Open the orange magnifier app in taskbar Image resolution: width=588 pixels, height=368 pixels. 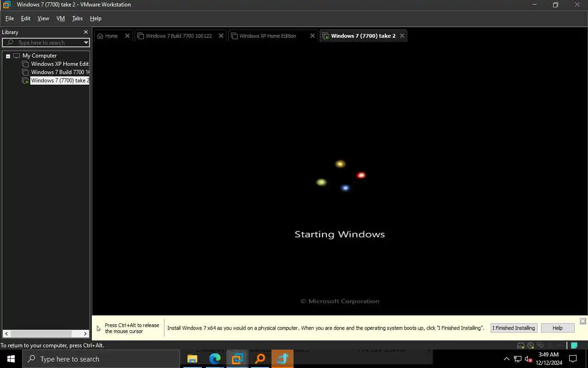(260, 359)
